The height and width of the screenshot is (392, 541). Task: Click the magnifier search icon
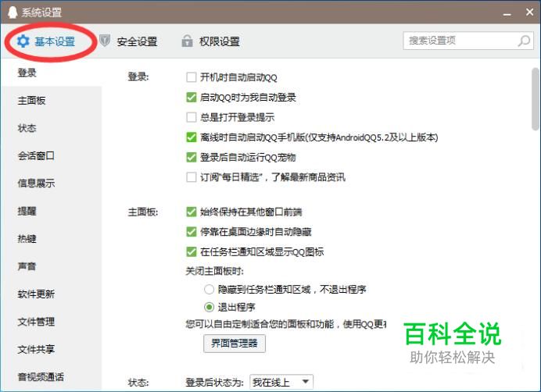(x=524, y=41)
